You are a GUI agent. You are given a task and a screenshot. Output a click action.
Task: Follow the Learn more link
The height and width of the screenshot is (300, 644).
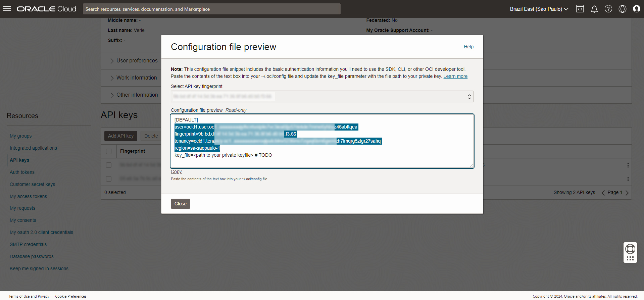pos(455,76)
